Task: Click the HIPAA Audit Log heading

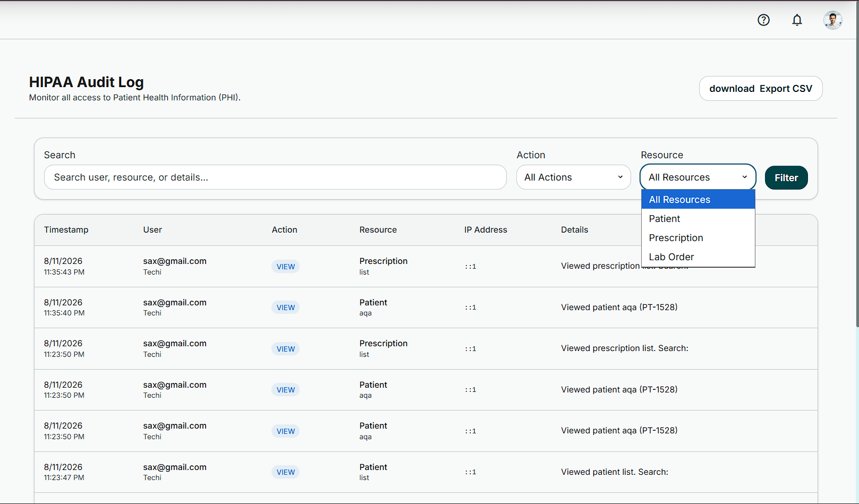Action: pyautogui.click(x=86, y=82)
